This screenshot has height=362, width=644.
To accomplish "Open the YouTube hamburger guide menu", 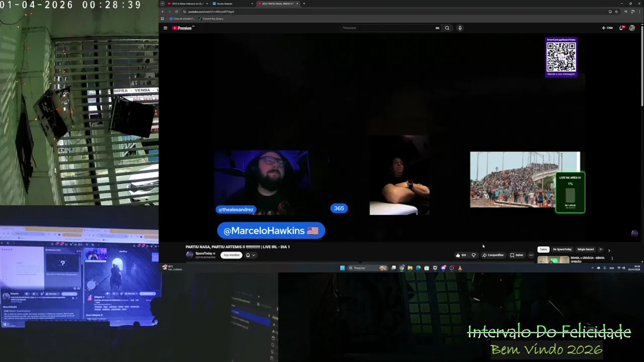I will tap(165, 28).
